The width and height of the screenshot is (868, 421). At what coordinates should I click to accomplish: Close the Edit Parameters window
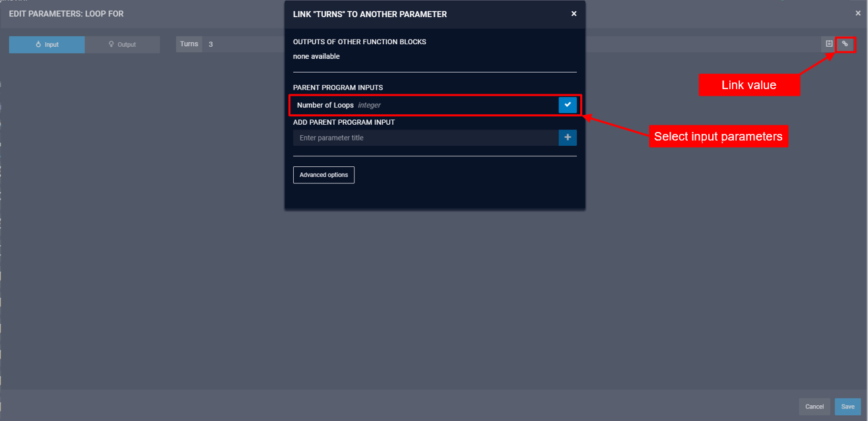tap(857, 13)
